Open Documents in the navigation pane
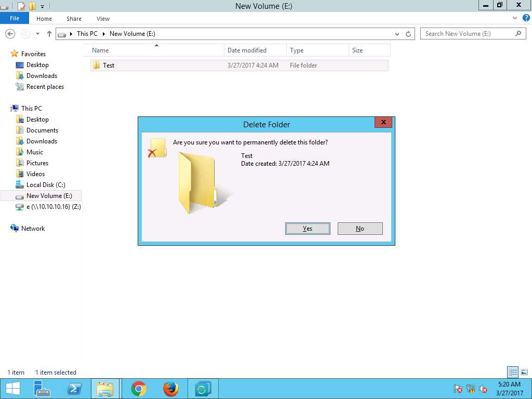Viewport: 532px width, 399px height. [42, 130]
